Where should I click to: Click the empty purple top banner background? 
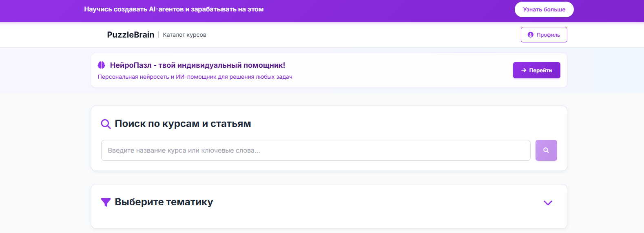tap(387, 10)
